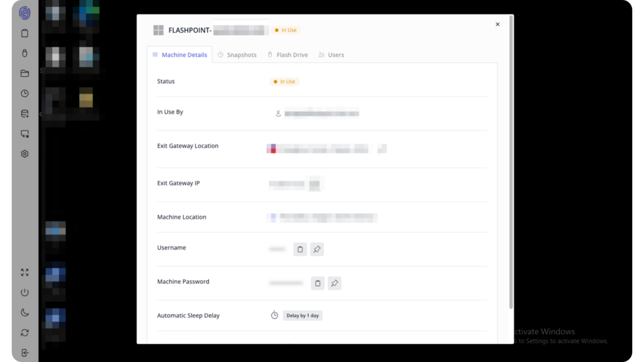
Task: Copy the Machine Password to clipboard
Action: click(318, 283)
